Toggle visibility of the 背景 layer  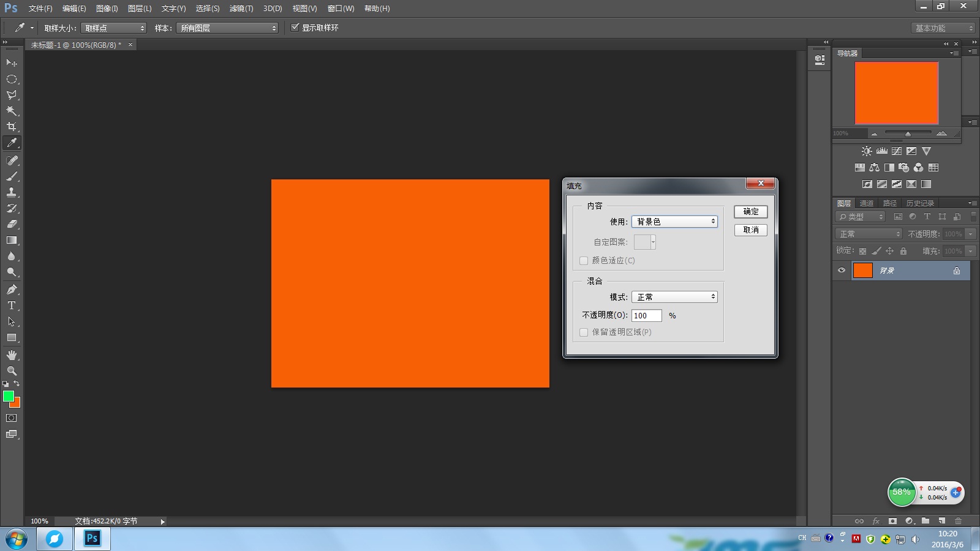[x=842, y=270]
